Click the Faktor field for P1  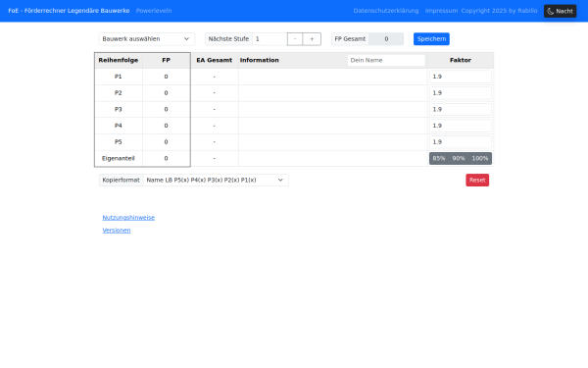[461, 77]
